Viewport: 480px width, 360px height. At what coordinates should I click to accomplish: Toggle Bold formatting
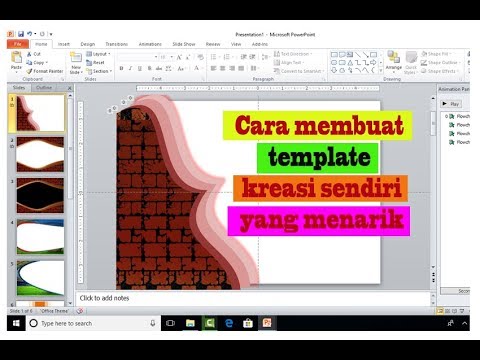[x=121, y=68]
